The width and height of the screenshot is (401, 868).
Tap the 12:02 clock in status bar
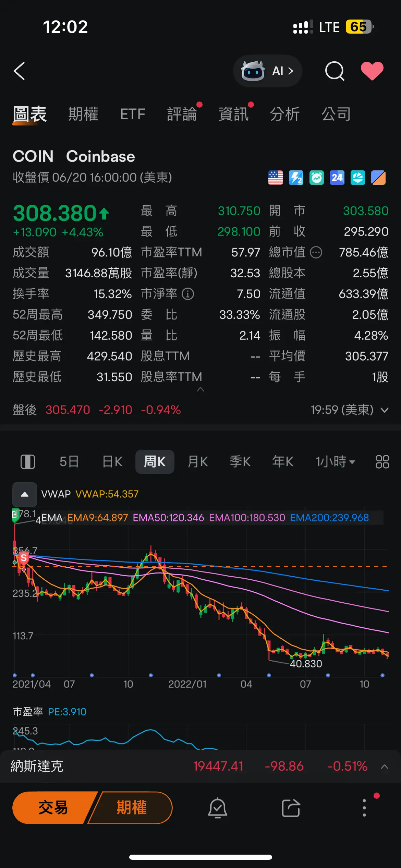(65, 27)
